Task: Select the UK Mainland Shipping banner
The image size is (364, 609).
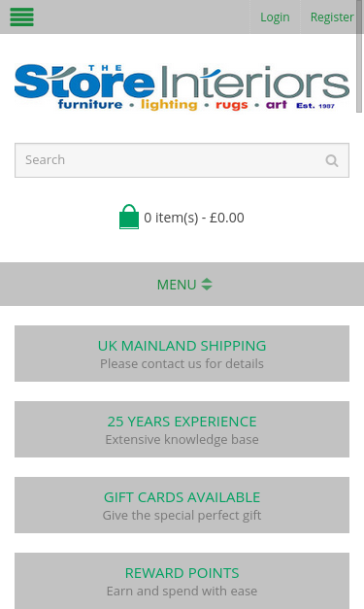Action: pyautogui.click(x=182, y=354)
